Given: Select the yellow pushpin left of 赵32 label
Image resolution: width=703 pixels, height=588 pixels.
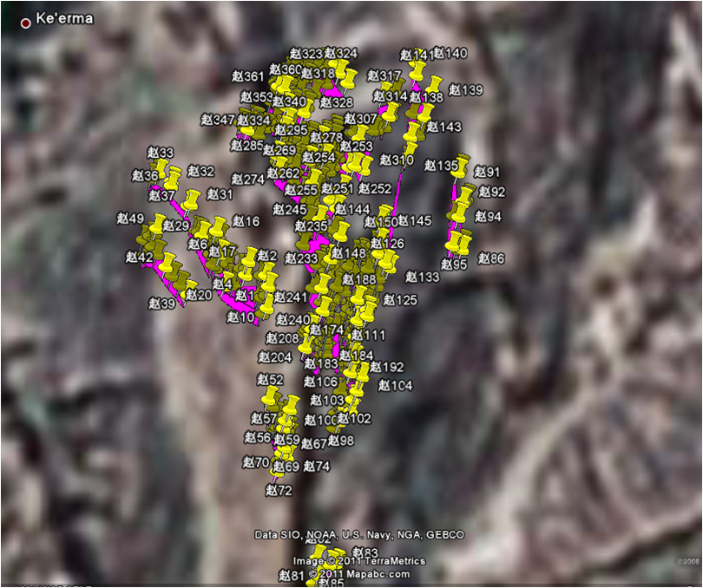Looking at the screenshot, I should coord(174,177).
